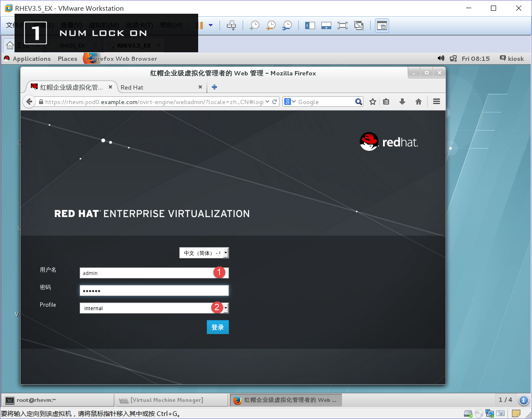Image resolution: width=532 pixels, height=419 pixels.
Task: Open a new Firefox tab with plus icon
Action: pos(214,87)
